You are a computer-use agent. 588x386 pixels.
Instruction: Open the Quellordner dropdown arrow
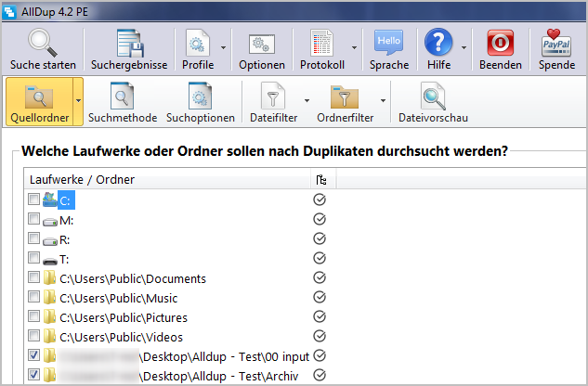78,101
